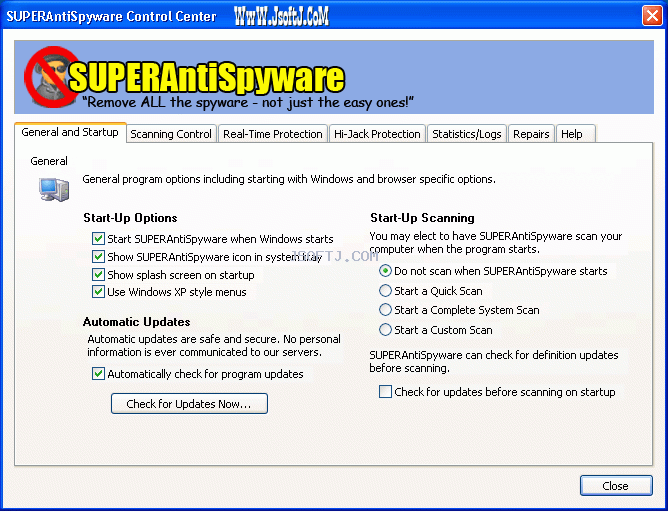The width and height of the screenshot is (668, 512).
Task: Click the General computer icon
Action: click(x=54, y=189)
